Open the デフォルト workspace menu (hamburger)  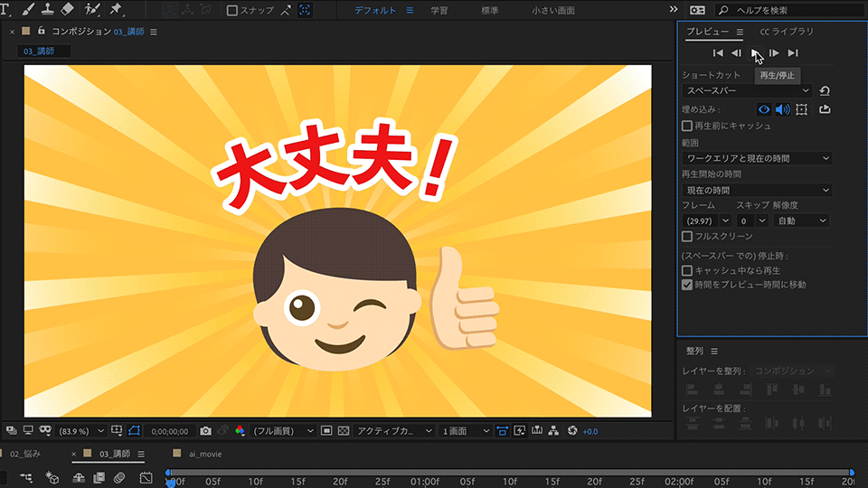coord(410,11)
